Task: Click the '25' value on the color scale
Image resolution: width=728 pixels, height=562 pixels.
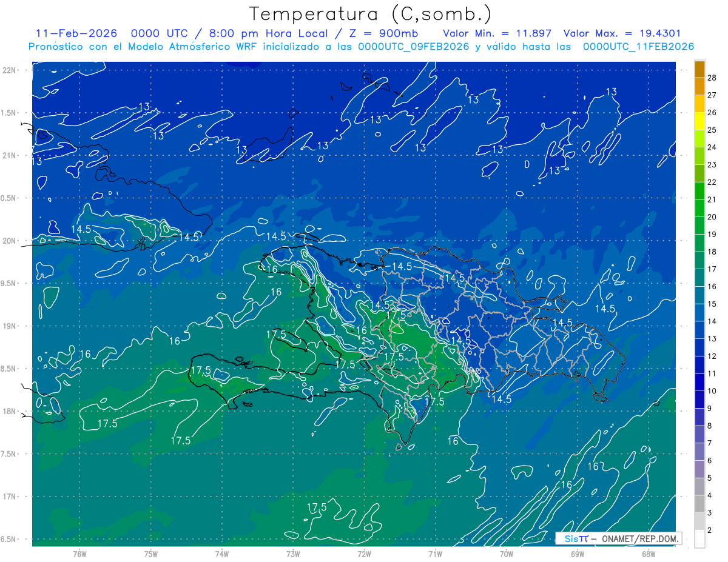Action: (712, 130)
